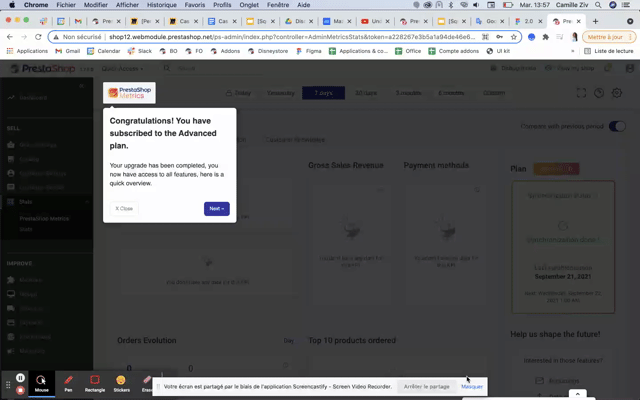The image size is (640, 400).
Task: Open the Stickers tool
Action: (121, 382)
